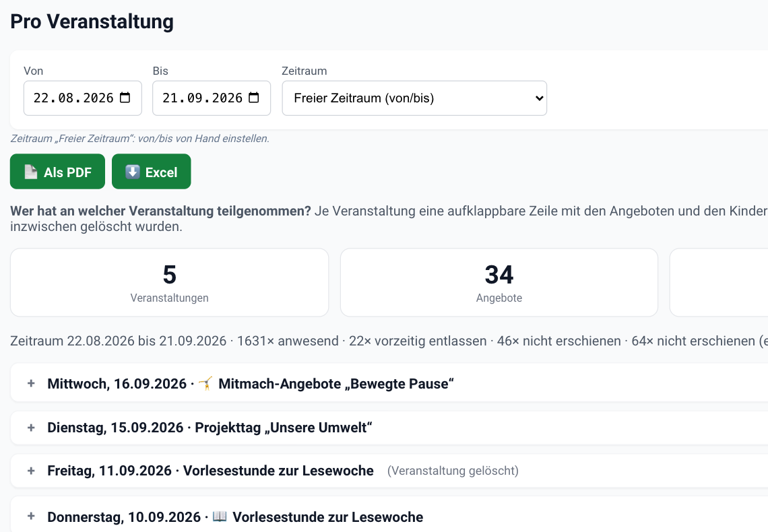The width and height of the screenshot is (768, 532).
Task: Open calendar picker in Von date field
Action: click(x=125, y=98)
